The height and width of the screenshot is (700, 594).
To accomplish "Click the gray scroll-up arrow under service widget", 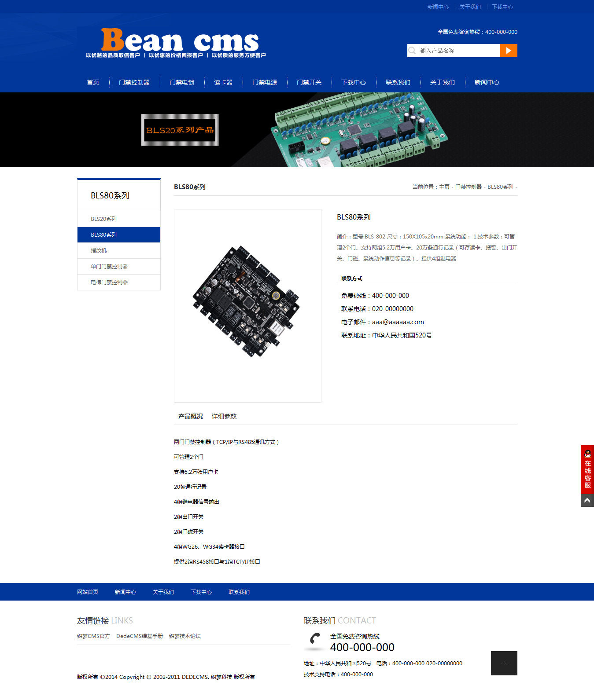I will [587, 501].
